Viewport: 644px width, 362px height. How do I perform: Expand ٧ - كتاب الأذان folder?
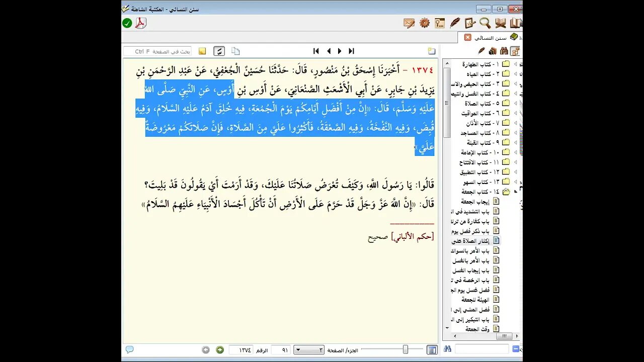point(515,123)
